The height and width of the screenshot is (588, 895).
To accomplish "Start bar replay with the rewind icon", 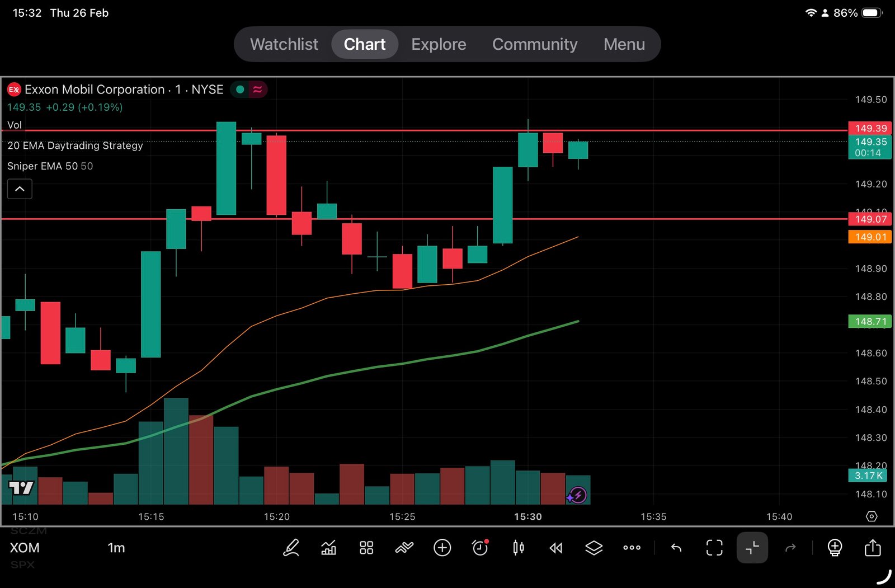I will (556, 548).
